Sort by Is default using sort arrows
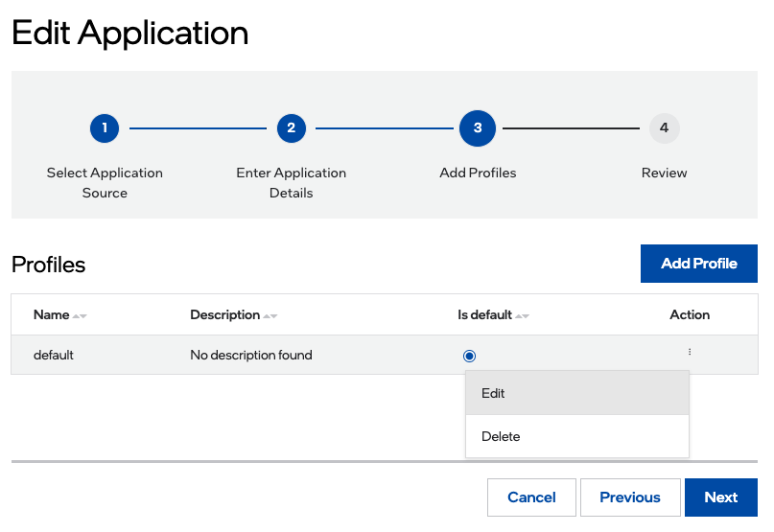Screen dimensions: 774x532 click(x=522, y=316)
